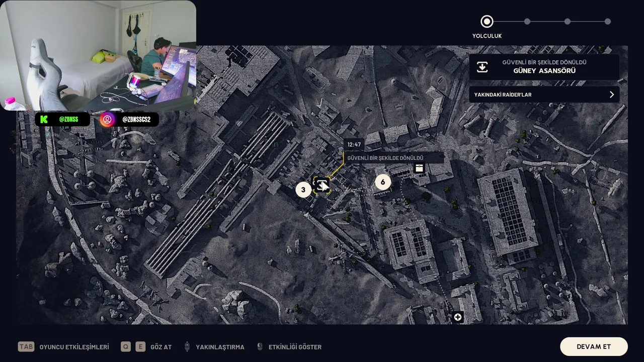
Task: Click the plus marker near map bottom
Action: [457, 317]
